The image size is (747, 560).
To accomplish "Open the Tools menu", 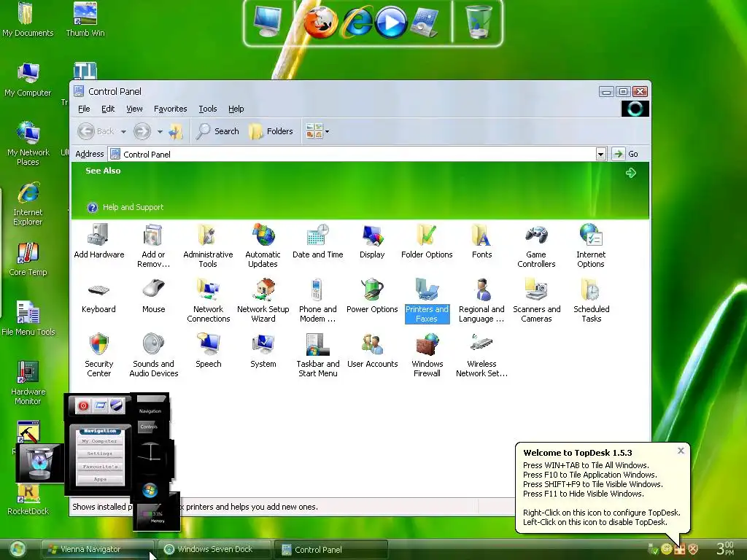I will [x=208, y=109].
